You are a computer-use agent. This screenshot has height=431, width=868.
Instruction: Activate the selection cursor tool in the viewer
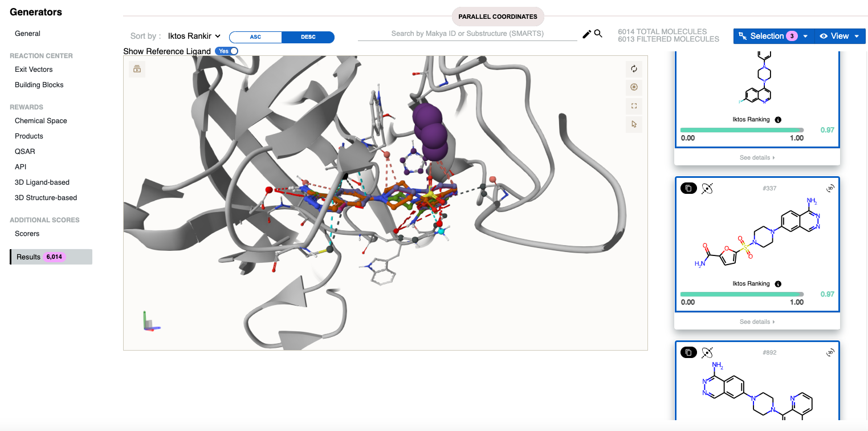[x=634, y=124]
